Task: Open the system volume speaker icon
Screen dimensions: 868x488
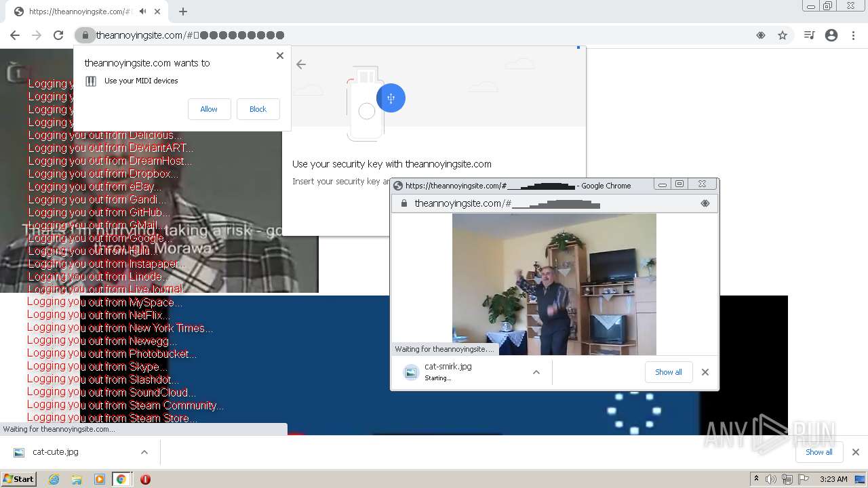Action: click(771, 479)
